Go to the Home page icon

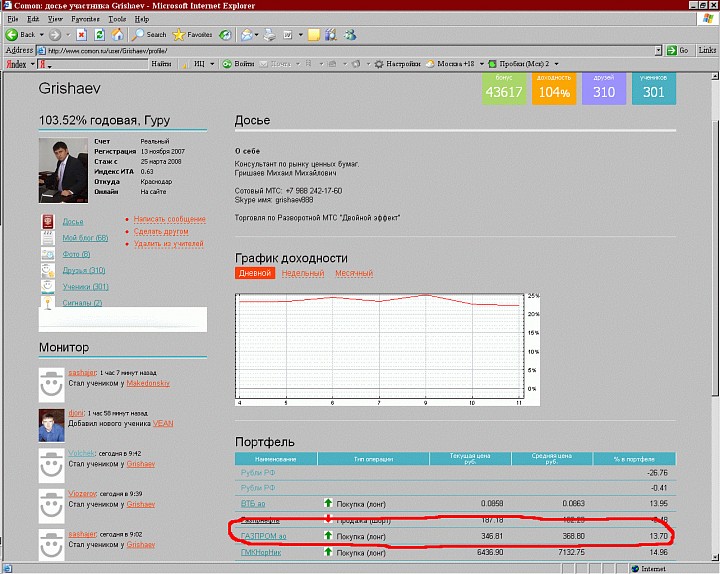click(118, 34)
